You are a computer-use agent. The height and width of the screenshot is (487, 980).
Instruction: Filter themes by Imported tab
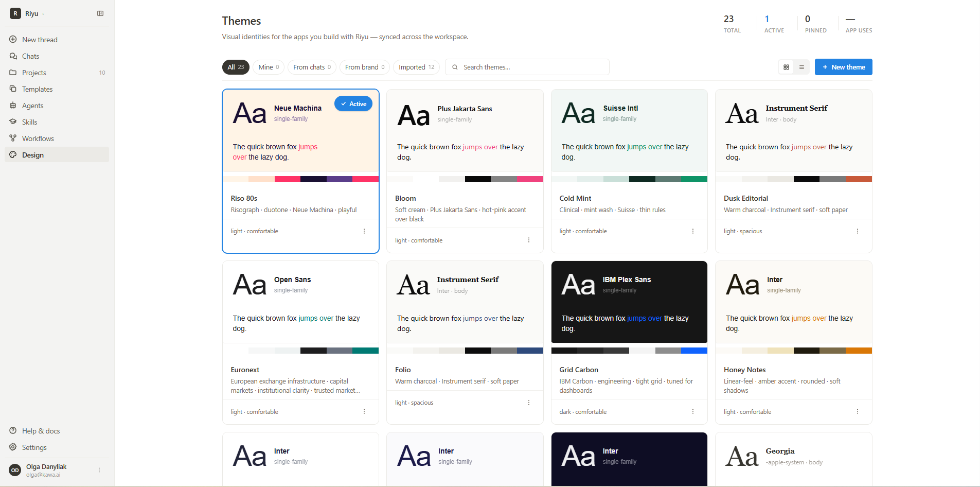coord(416,67)
